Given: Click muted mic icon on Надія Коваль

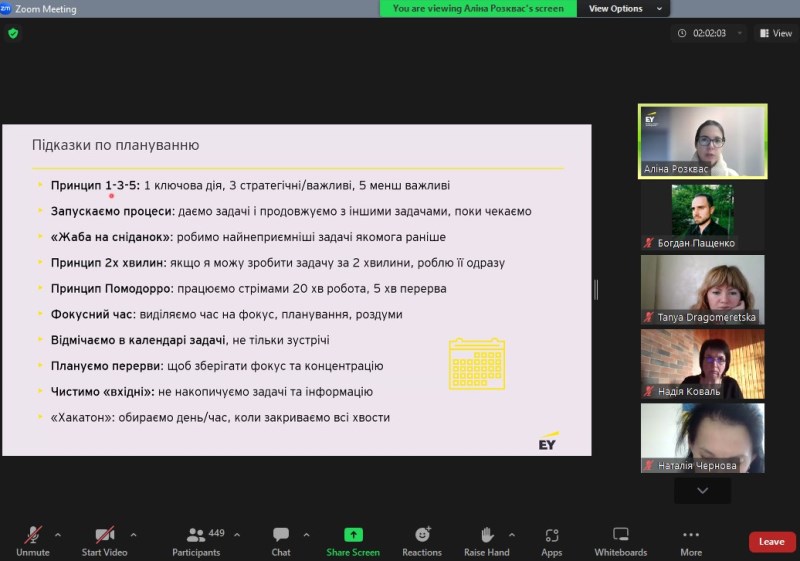Looking at the screenshot, I should 648,392.
